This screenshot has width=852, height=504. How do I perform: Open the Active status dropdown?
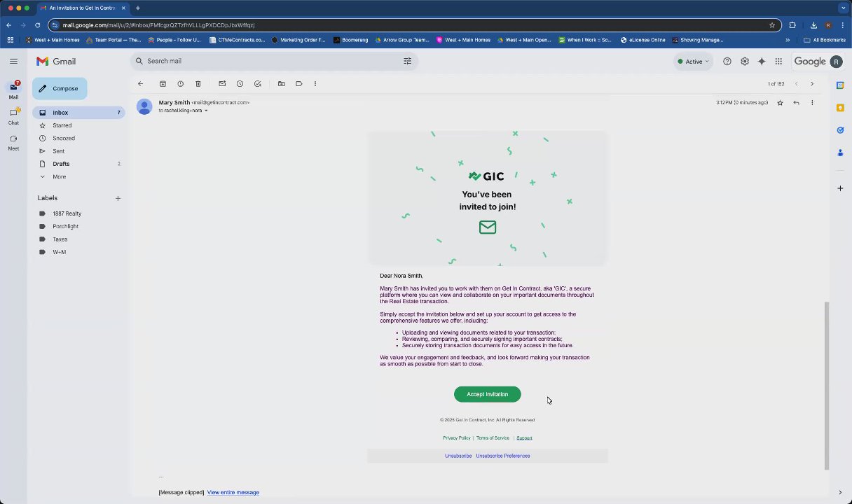click(x=694, y=62)
